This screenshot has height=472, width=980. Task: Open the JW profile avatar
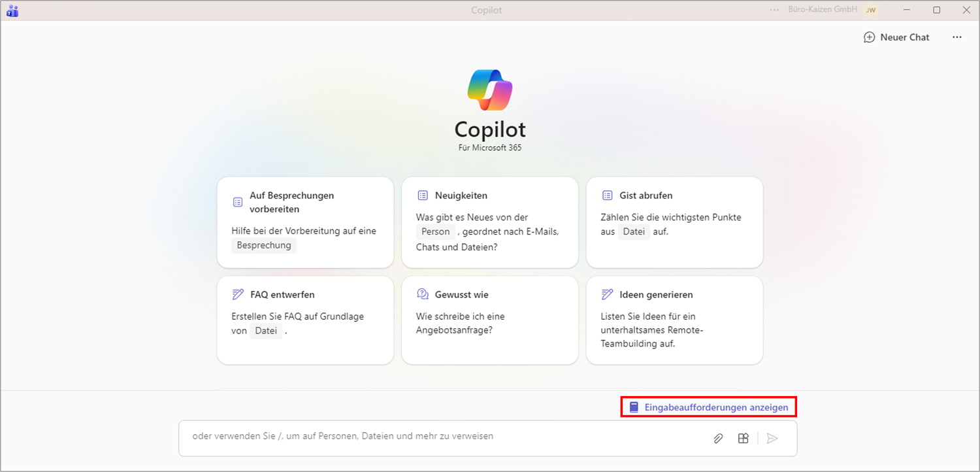coord(870,10)
